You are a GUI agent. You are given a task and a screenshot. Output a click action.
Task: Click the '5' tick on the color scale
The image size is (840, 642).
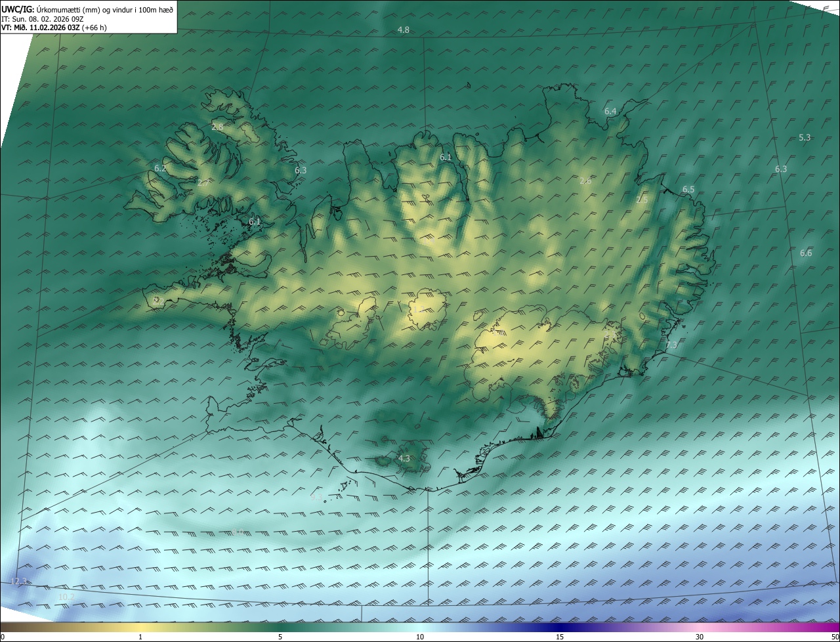tap(280, 637)
